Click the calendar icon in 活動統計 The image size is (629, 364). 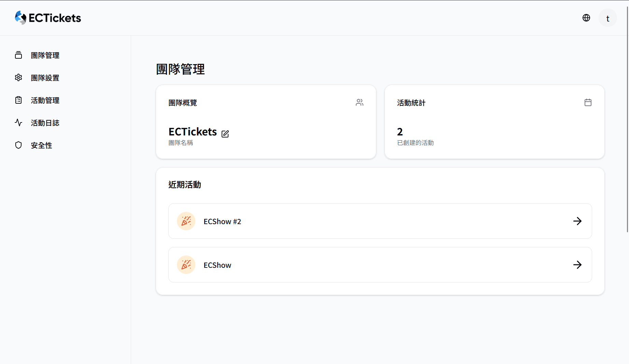coord(588,102)
